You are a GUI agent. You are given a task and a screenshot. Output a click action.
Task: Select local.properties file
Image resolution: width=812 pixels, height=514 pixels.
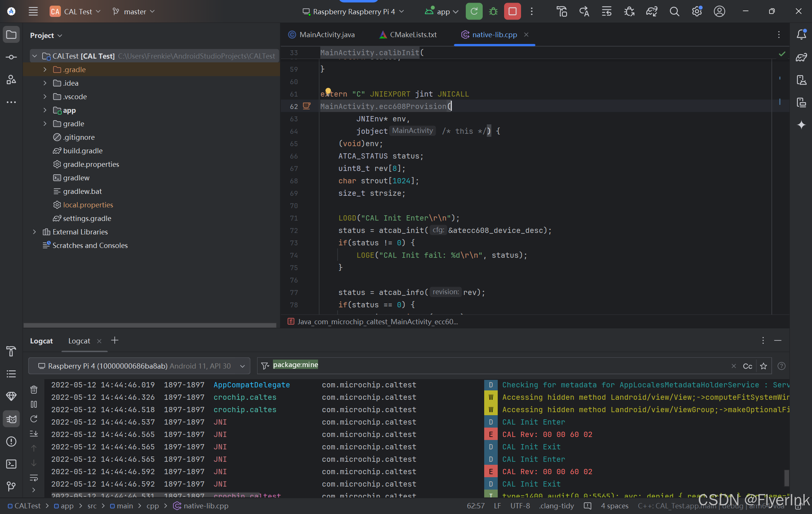(x=88, y=205)
